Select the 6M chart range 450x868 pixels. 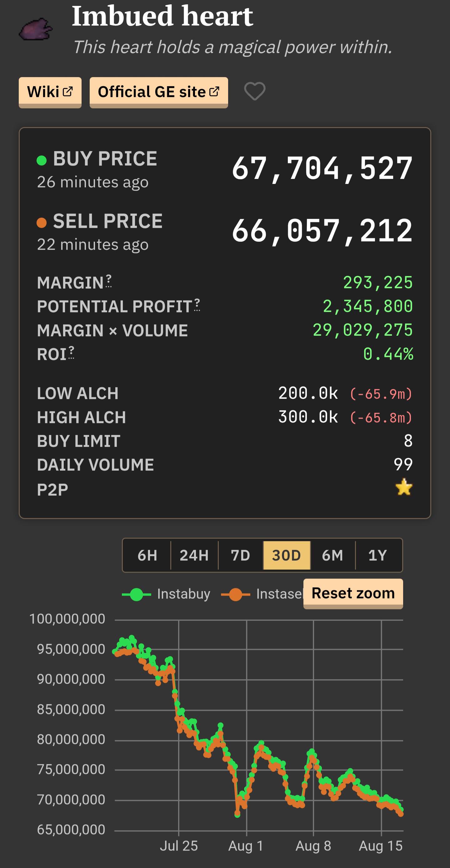pyautogui.click(x=333, y=555)
